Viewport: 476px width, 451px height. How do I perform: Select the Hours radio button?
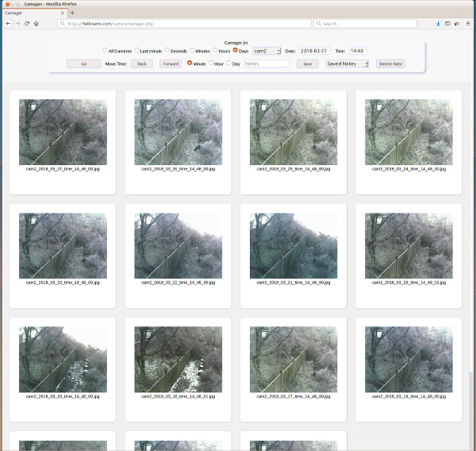(215, 50)
